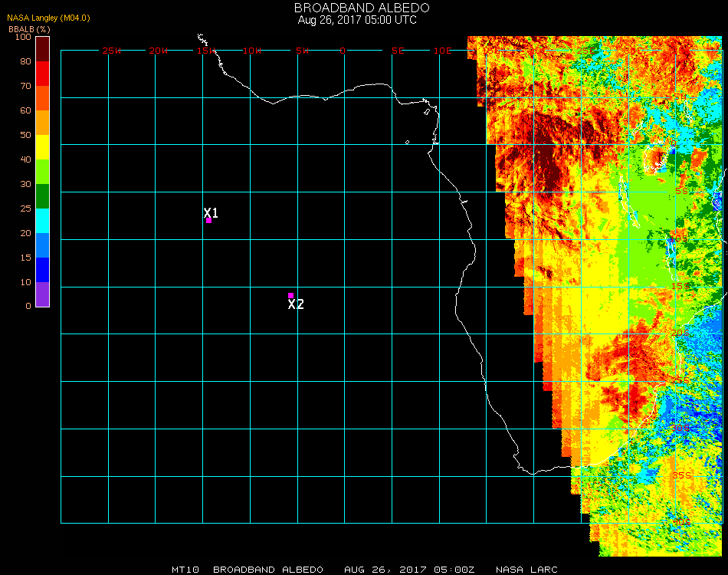Select the X2 point label
728x575 pixels.
(x=296, y=304)
